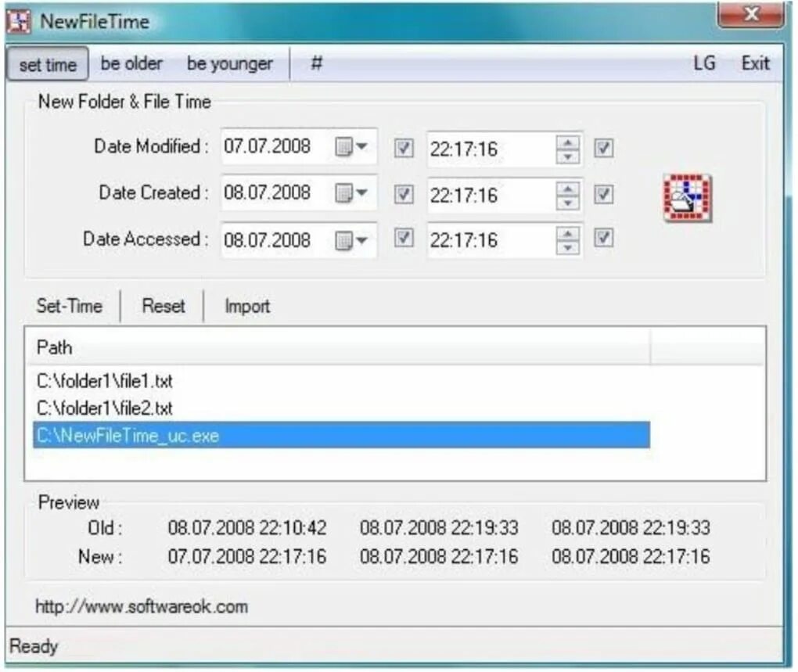Switch to the 'be older' tab
Viewport: 798px width, 672px height.
pyautogui.click(x=131, y=63)
